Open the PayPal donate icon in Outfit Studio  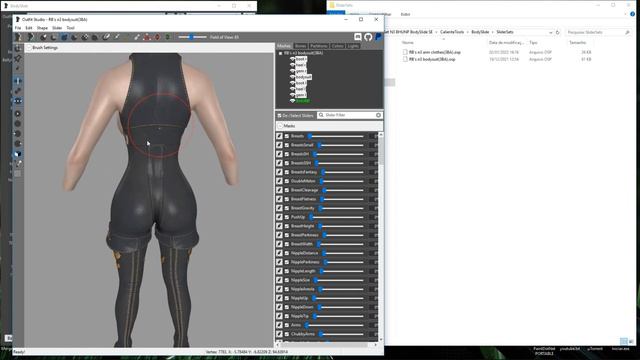pyautogui.click(x=378, y=37)
